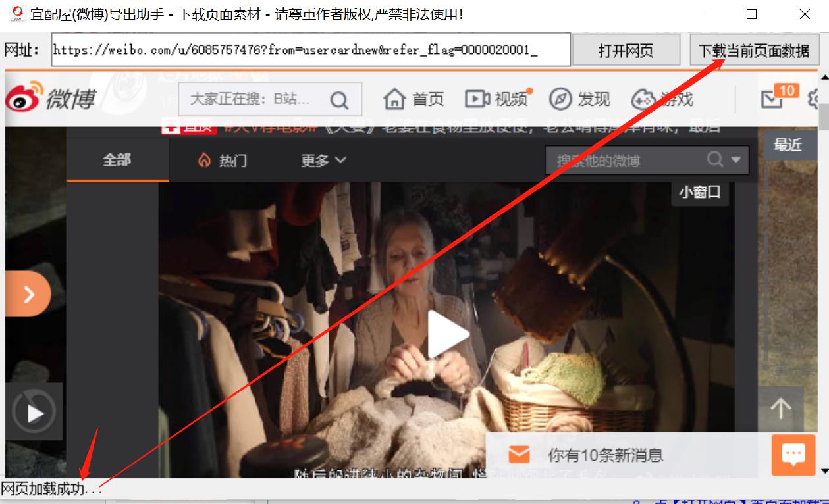Screen dimensions: 829x504
Task: Click 小窗口 mini window button
Action: click(700, 192)
